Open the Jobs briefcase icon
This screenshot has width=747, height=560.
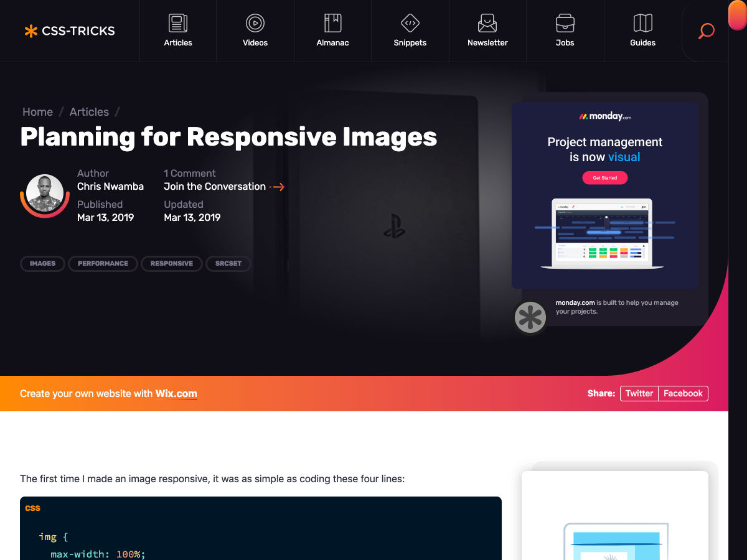tap(565, 24)
